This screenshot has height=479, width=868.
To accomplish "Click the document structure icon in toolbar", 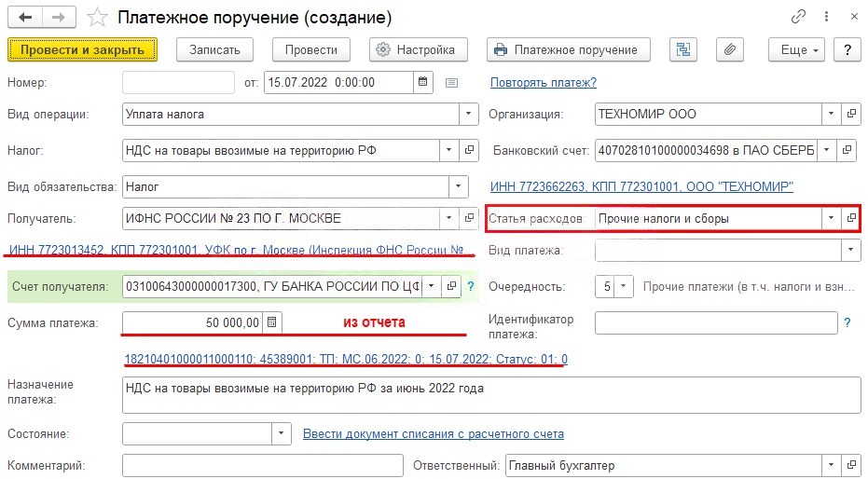I will pyautogui.click(x=685, y=49).
